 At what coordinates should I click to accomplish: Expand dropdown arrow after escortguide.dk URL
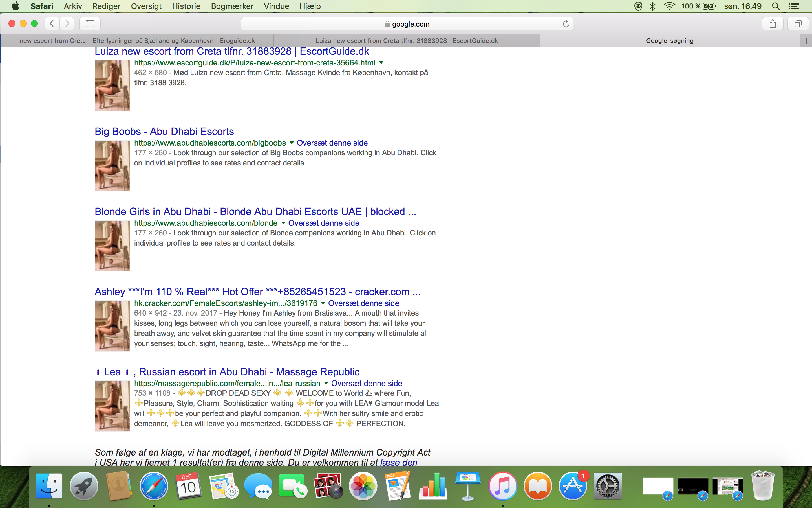pos(381,63)
